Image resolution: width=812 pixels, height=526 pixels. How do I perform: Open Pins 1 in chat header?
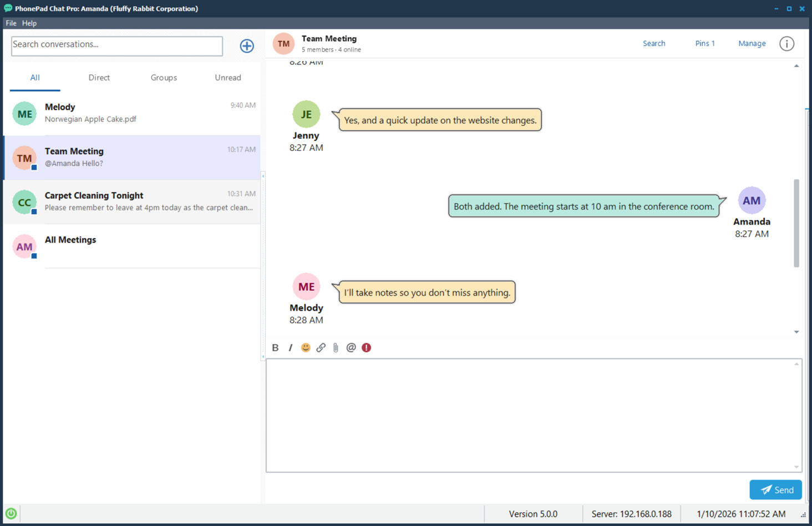point(705,43)
